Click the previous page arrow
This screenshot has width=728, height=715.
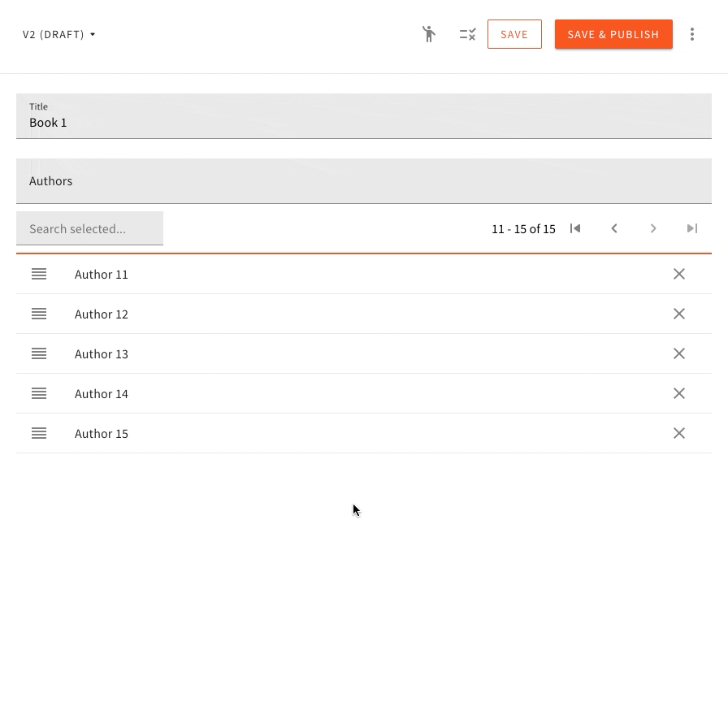point(614,228)
